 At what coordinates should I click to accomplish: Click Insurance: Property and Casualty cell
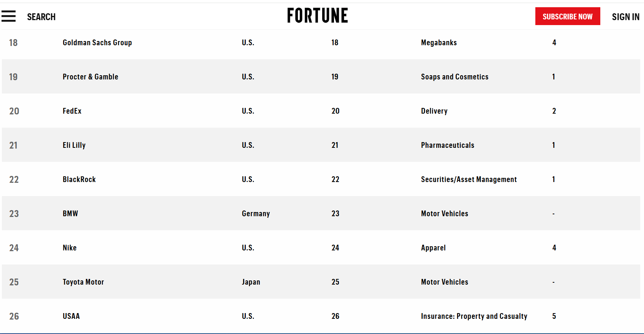[x=474, y=316]
